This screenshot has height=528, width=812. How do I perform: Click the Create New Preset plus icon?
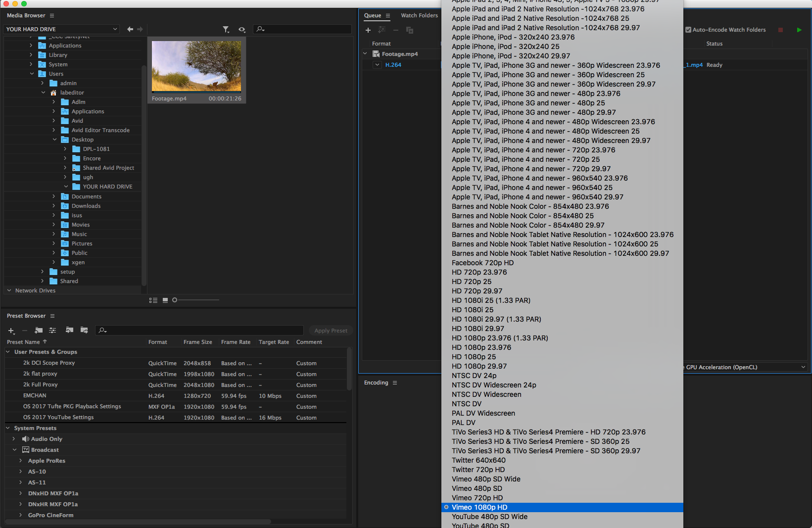(x=11, y=331)
